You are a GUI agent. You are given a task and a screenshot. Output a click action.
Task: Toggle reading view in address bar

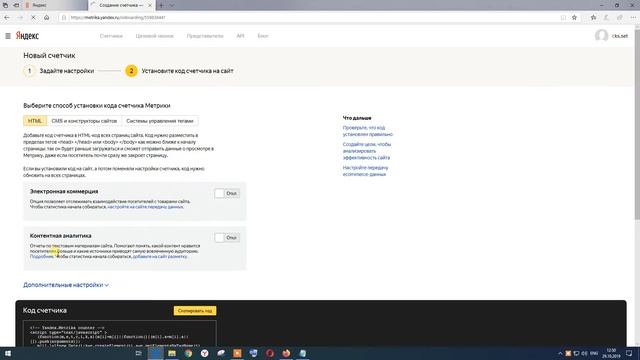pos(563,18)
